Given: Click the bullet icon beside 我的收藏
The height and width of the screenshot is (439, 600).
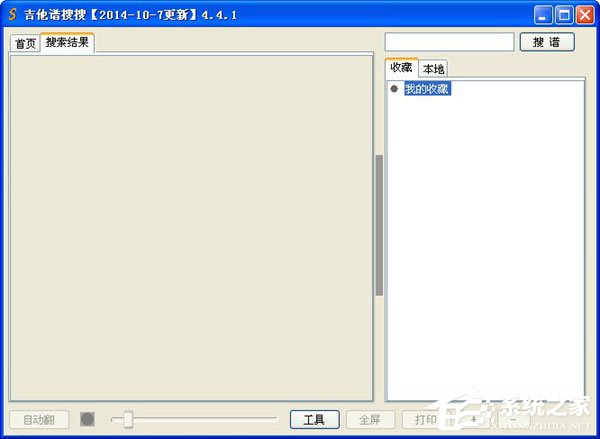Looking at the screenshot, I should coord(394,89).
